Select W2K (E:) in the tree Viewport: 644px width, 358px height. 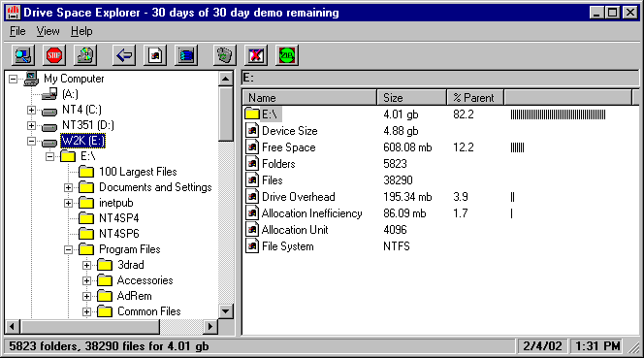(x=83, y=141)
